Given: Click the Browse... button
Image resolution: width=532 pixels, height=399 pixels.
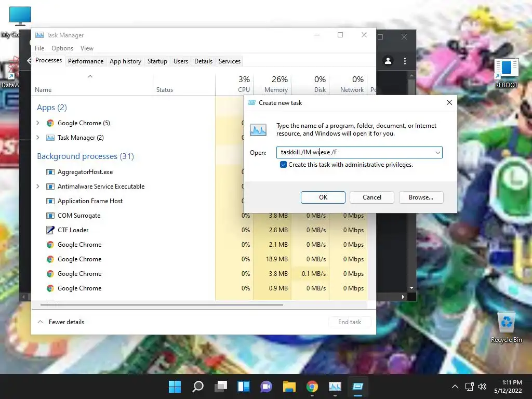Looking at the screenshot, I should click(421, 197).
